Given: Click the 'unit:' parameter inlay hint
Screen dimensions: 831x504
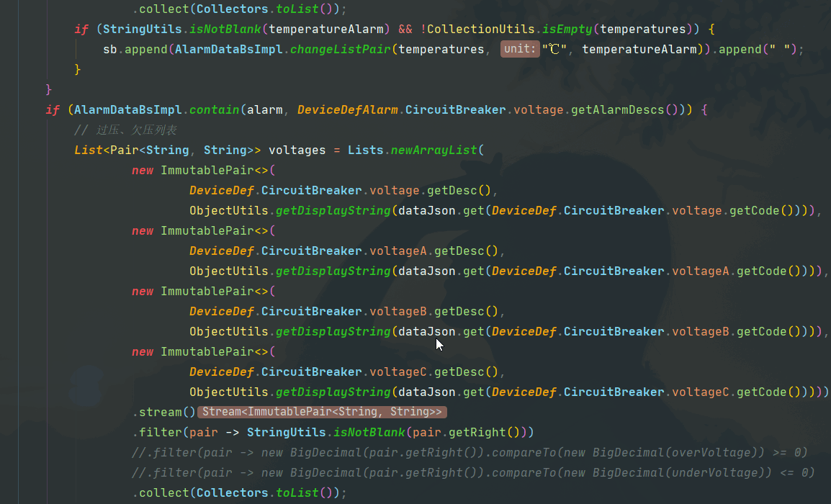Looking at the screenshot, I should pos(520,49).
